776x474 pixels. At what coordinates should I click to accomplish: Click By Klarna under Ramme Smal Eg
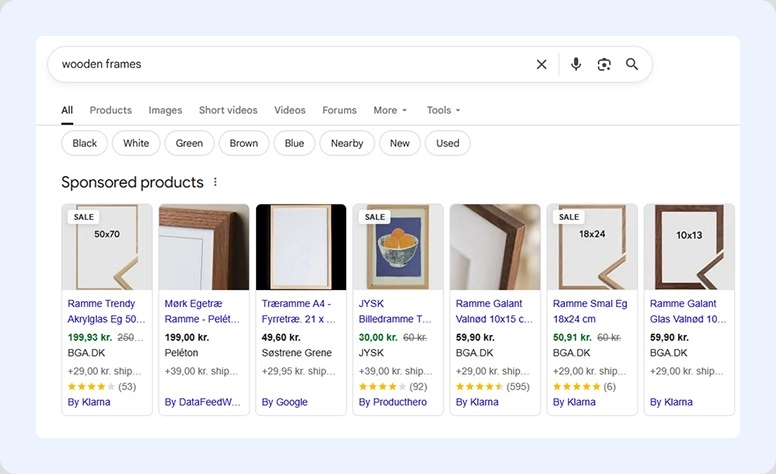[574, 402]
